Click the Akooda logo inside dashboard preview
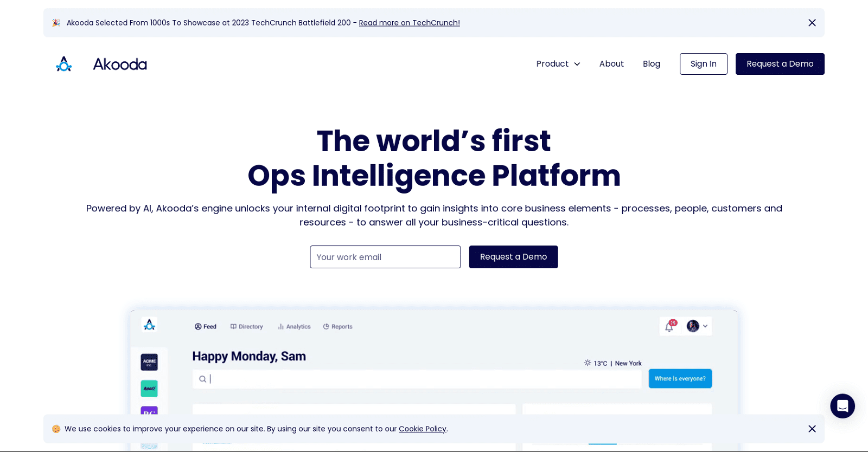This screenshot has width=868, height=452. pos(149,325)
